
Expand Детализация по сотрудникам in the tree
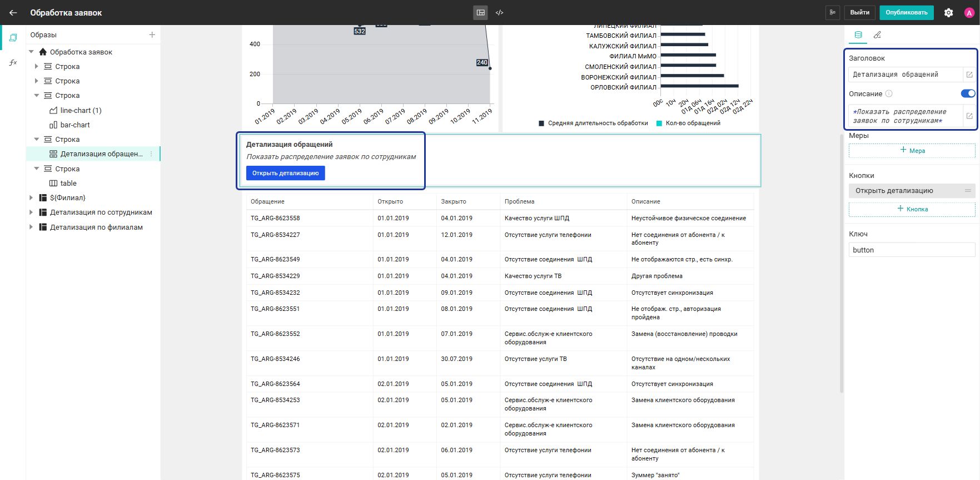click(32, 212)
